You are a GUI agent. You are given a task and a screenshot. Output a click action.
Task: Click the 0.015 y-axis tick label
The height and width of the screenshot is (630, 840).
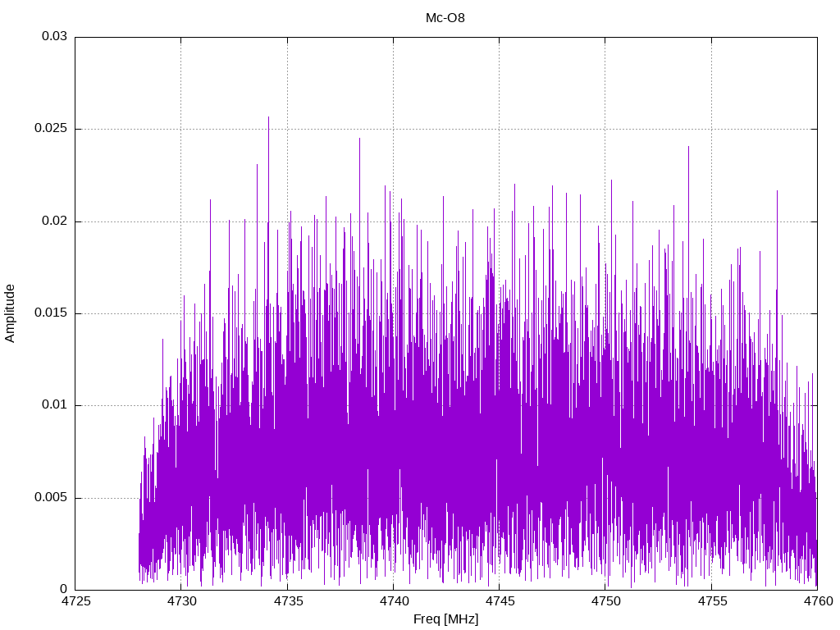tap(51, 313)
